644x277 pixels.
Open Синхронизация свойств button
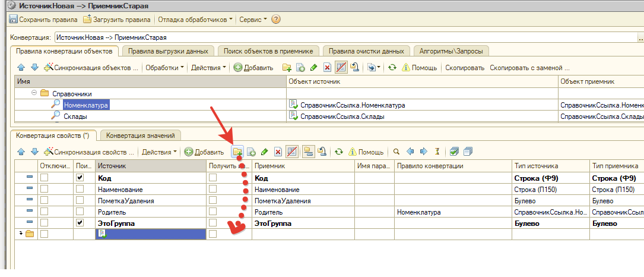(89, 152)
